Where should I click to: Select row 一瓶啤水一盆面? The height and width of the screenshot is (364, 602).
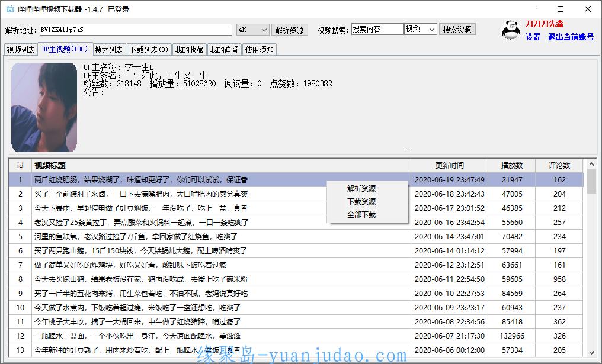pos(296,336)
